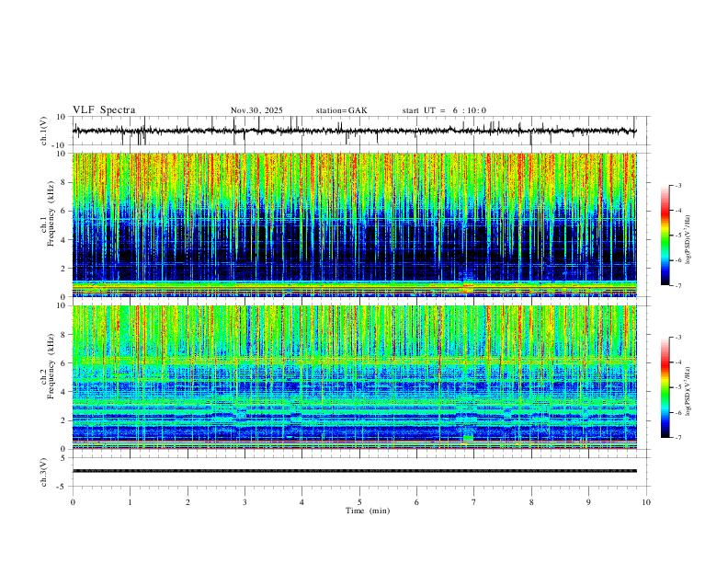Click time axis tick label "1"
728x563 pixels.
tap(130, 502)
